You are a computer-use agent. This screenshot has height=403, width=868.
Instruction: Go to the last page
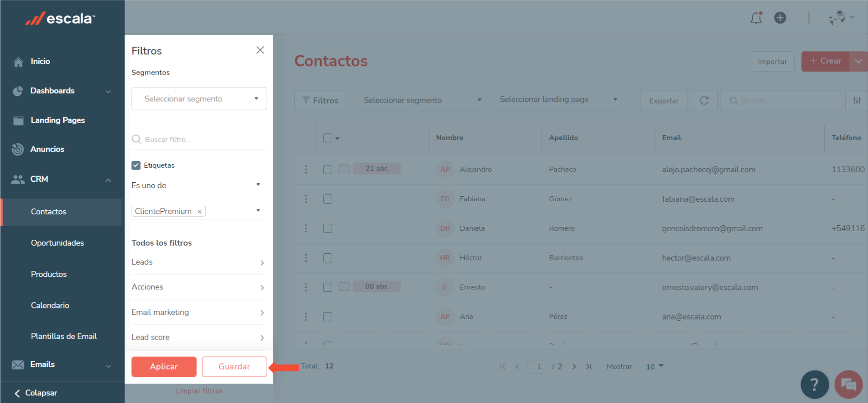[x=589, y=366]
